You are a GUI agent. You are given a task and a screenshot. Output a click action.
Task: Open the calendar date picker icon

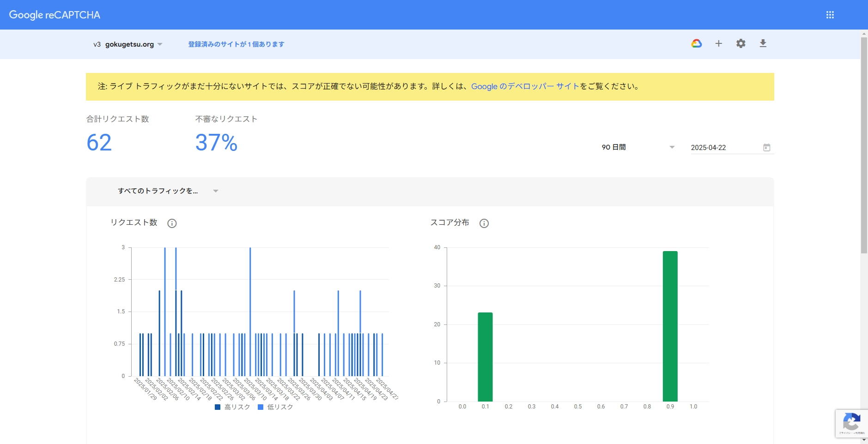[766, 148]
